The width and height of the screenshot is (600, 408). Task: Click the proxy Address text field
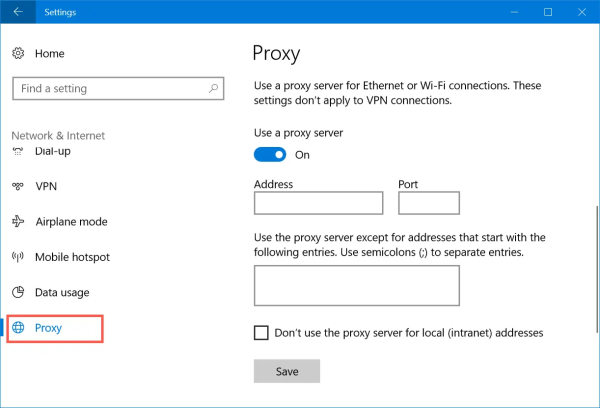click(x=318, y=203)
